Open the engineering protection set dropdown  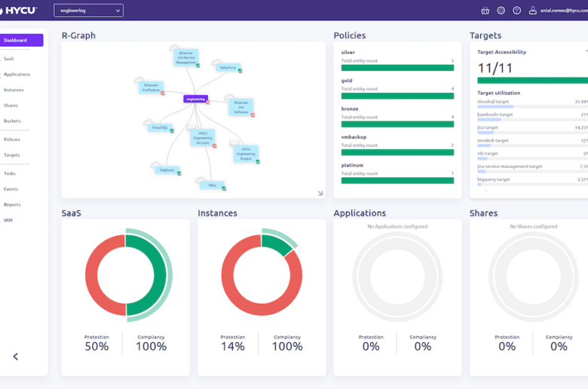pyautogui.click(x=88, y=11)
